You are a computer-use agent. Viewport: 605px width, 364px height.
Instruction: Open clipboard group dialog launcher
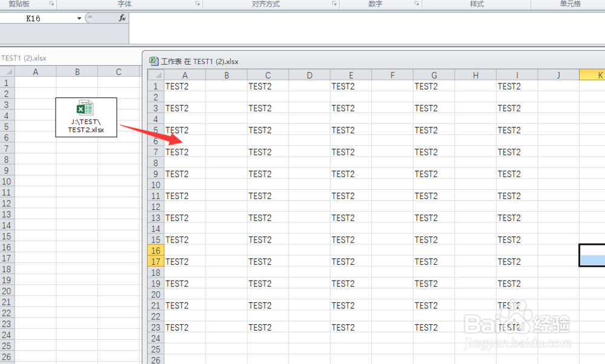pos(51,4)
